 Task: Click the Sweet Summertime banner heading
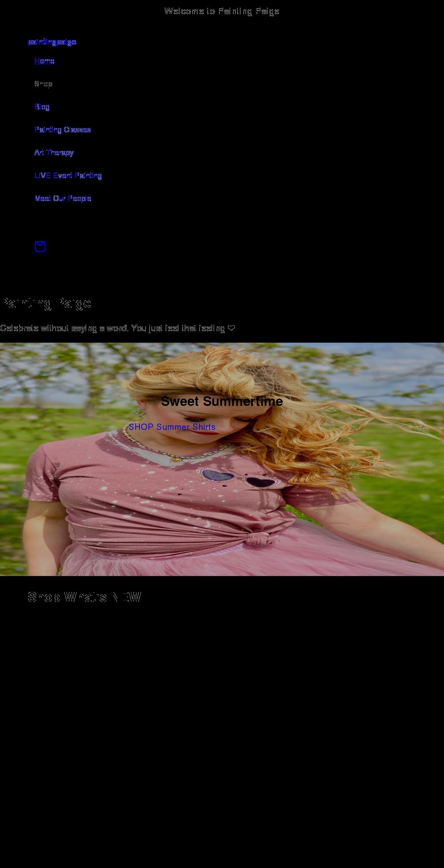(x=222, y=401)
